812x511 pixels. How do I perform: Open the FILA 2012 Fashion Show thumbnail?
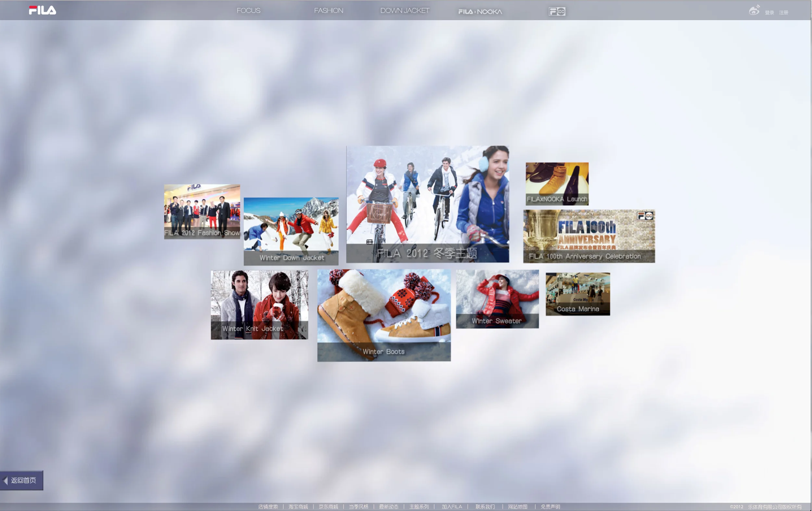(x=202, y=212)
